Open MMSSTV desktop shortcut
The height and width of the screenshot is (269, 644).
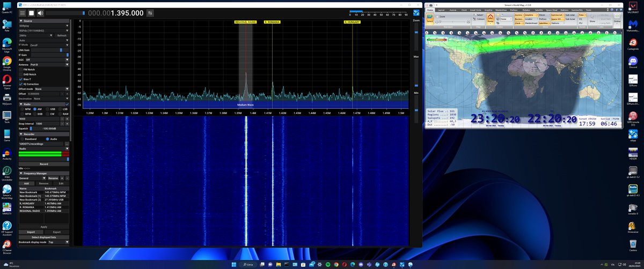coord(7,209)
